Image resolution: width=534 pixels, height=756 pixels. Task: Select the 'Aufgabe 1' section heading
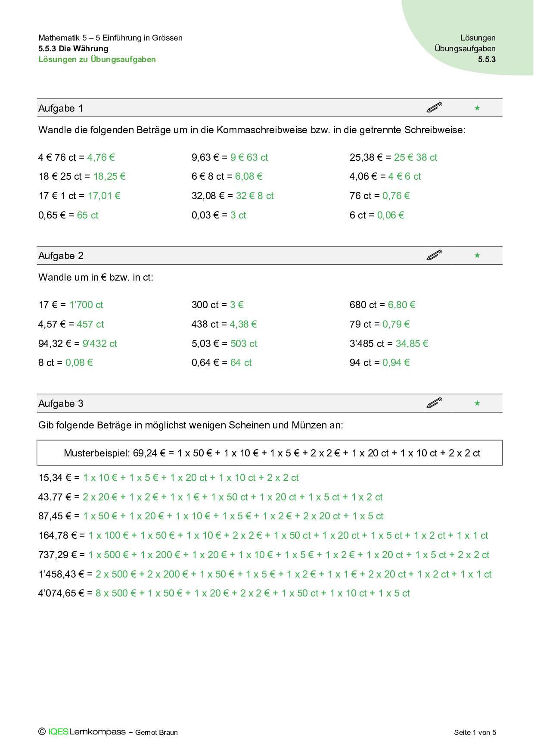61,108
